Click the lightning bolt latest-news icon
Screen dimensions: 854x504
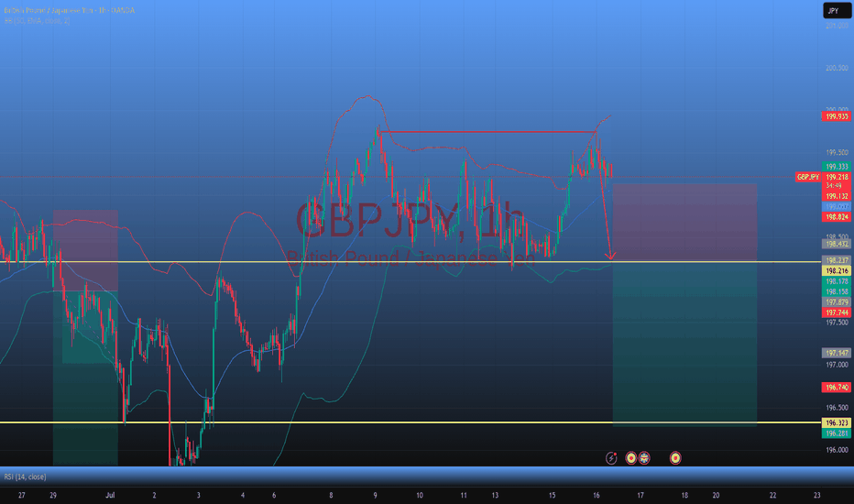tap(611, 458)
